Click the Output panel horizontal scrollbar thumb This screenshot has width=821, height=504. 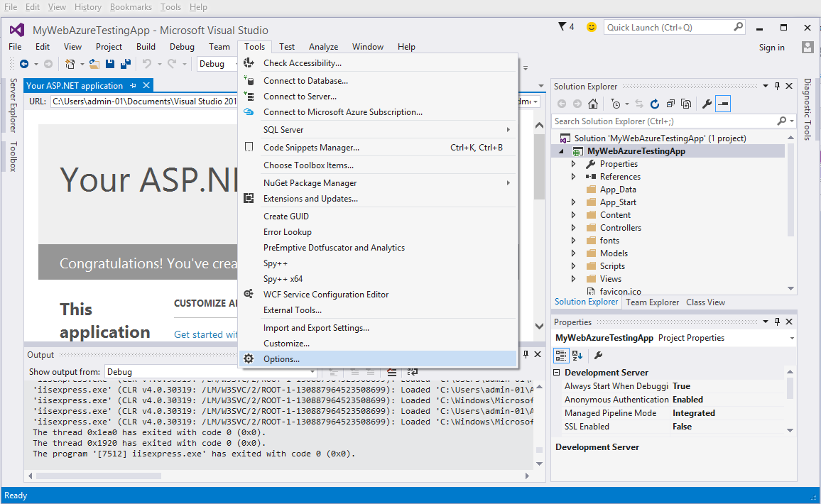(99, 476)
